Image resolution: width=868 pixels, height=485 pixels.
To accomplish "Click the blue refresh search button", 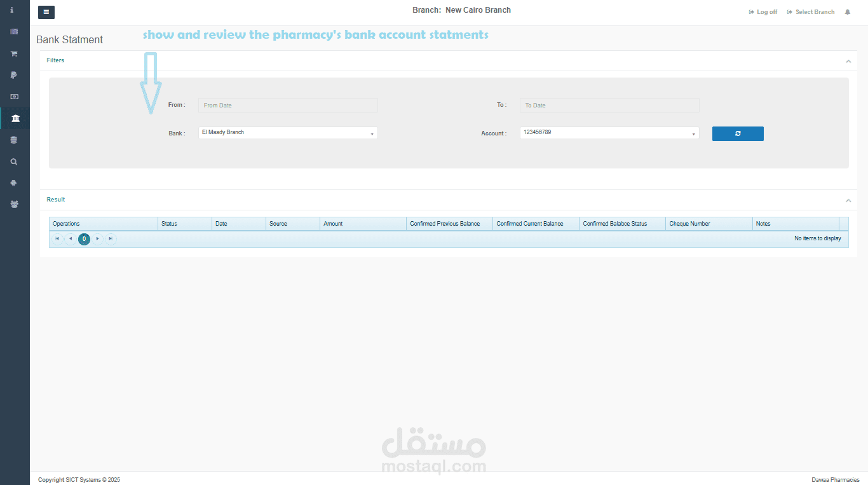I will 738,133.
